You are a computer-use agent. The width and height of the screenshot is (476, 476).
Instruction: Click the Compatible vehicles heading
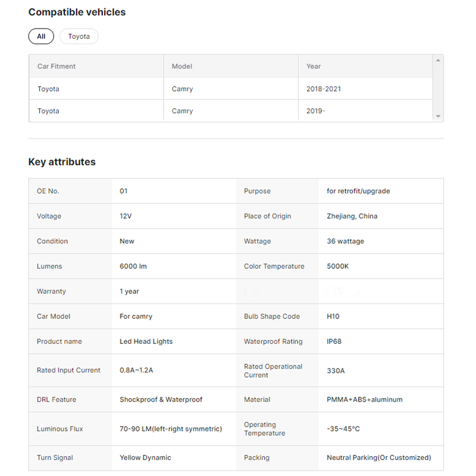pyautogui.click(x=77, y=12)
